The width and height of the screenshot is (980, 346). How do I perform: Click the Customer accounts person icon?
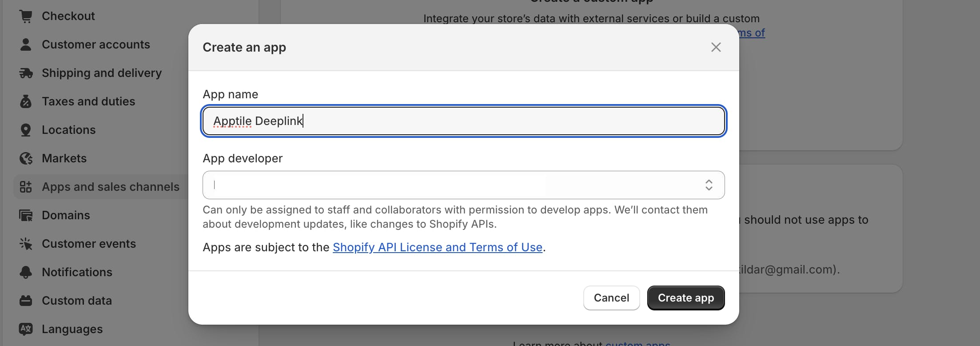[26, 44]
